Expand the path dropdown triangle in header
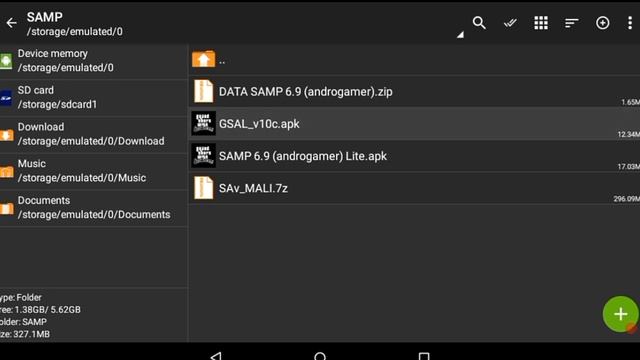 point(460,35)
